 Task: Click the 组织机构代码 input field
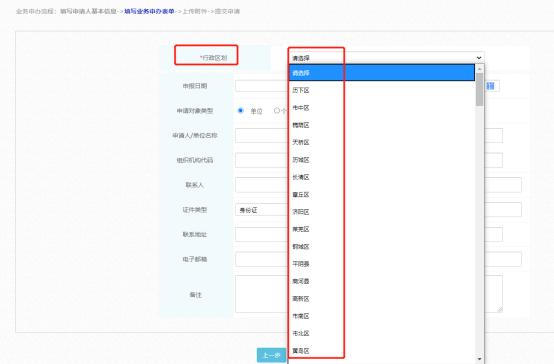tap(262, 160)
